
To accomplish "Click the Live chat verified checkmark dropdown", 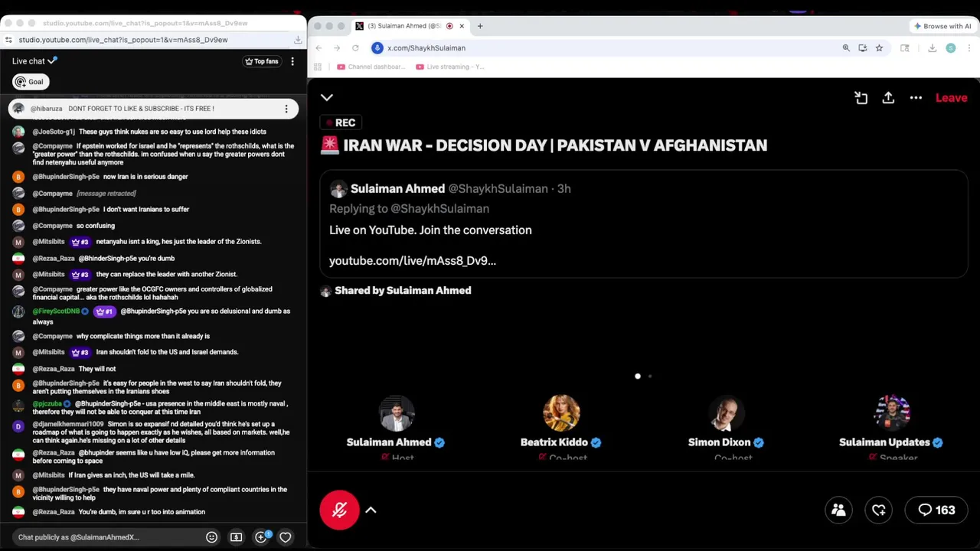I will [52, 60].
